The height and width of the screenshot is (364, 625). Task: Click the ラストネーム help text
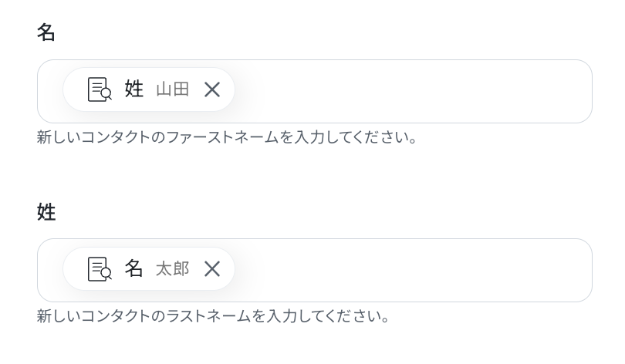213,316
